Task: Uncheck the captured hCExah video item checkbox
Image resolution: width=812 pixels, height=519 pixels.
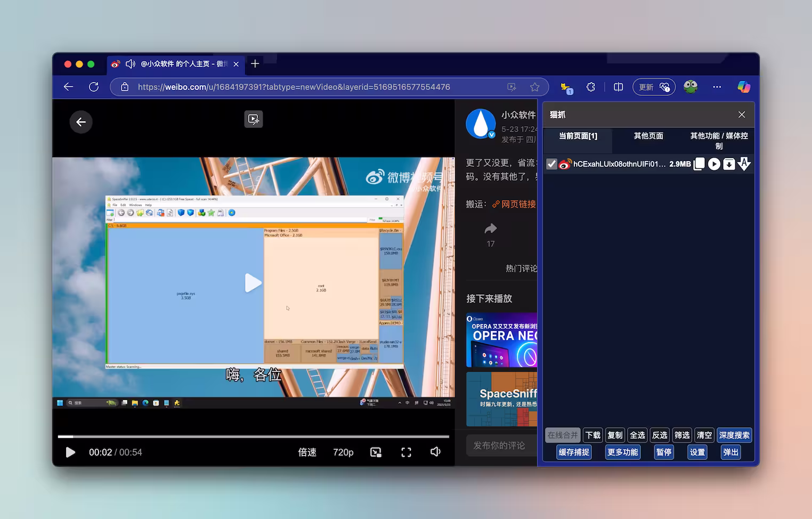Action: (x=551, y=164)
